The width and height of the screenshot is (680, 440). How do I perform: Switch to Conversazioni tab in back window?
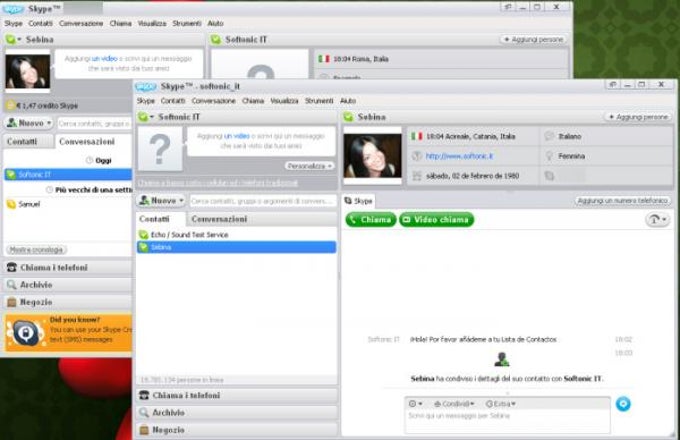point(87,142)
